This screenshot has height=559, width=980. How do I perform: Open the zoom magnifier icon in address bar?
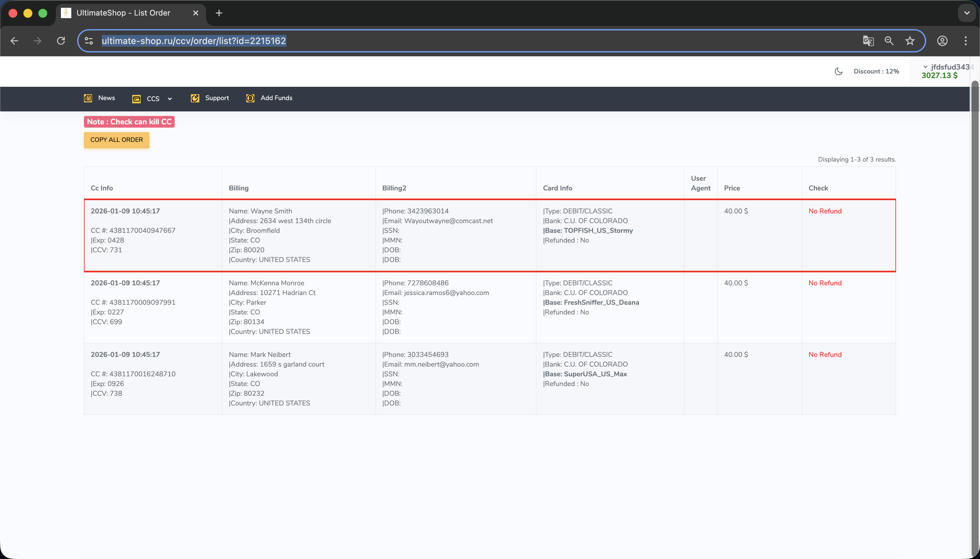coord(889,41)
